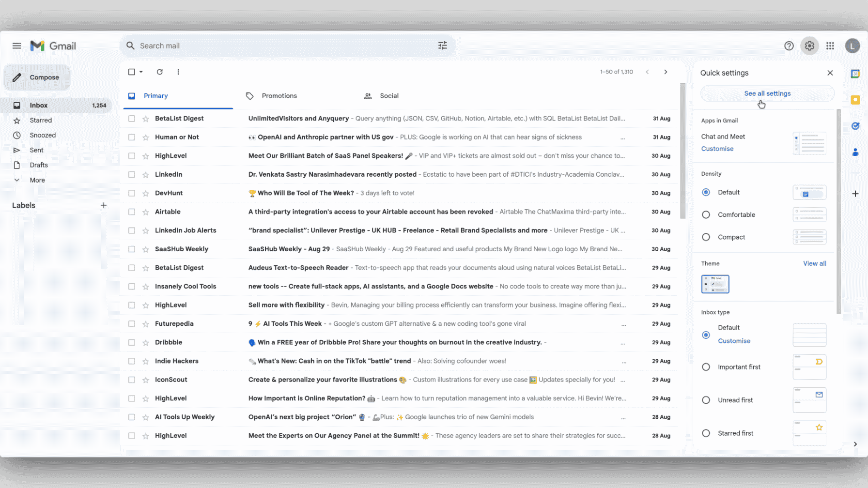Click See all settings

767,93
